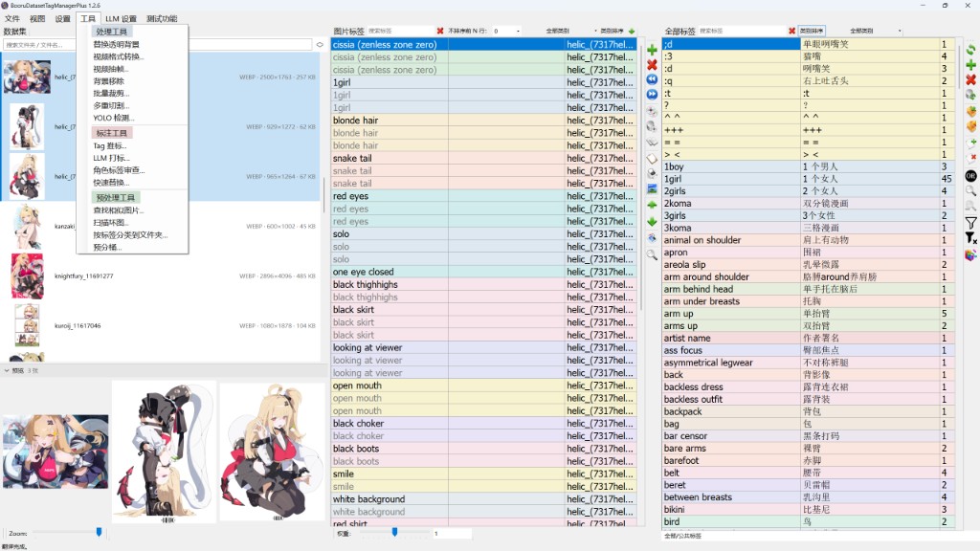Select the 'one eye closed' image tag row

(483, 272)
